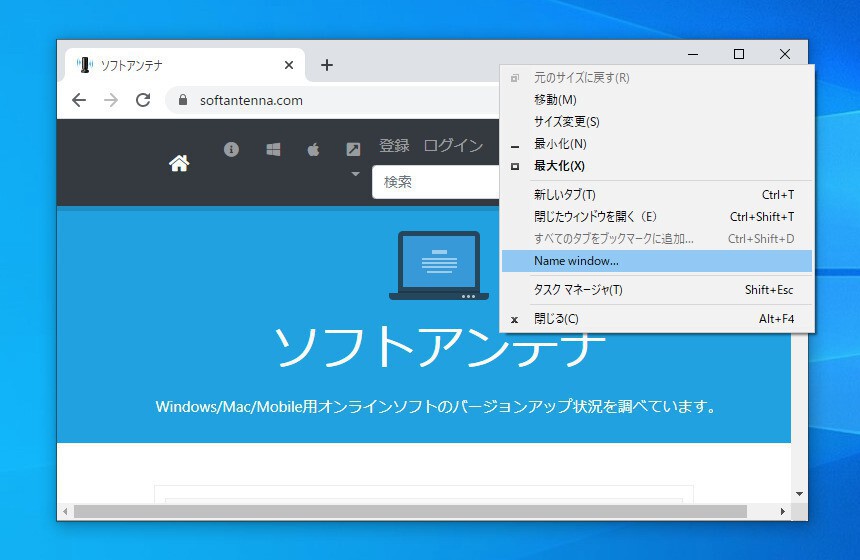Click the horizontal scrollbar left arrow
860x560 pixels.
click(x=65, y=511)
